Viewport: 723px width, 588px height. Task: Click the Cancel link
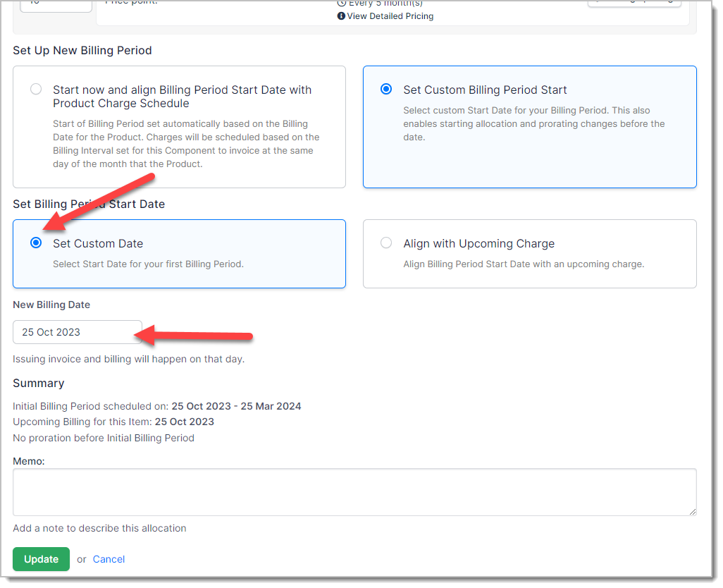109,559
